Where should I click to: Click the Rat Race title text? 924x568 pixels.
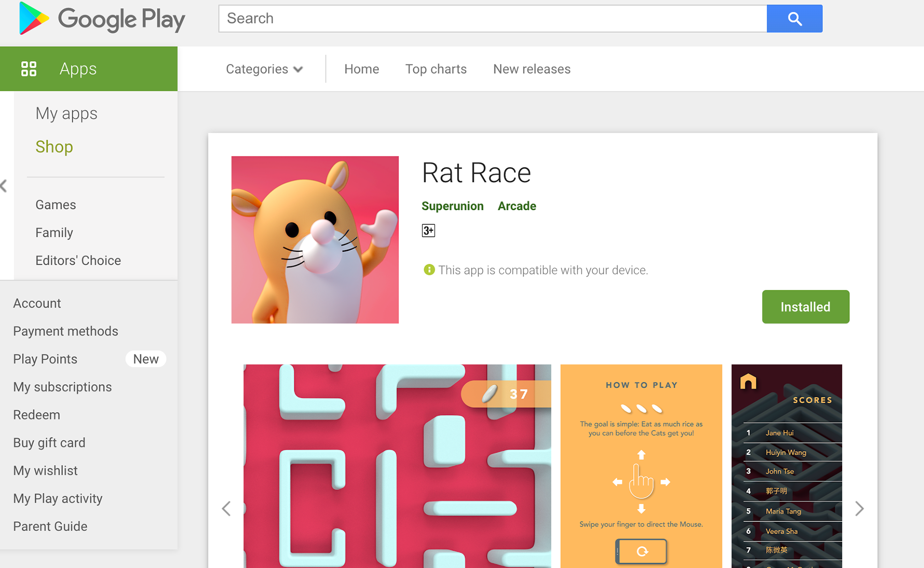476,173
